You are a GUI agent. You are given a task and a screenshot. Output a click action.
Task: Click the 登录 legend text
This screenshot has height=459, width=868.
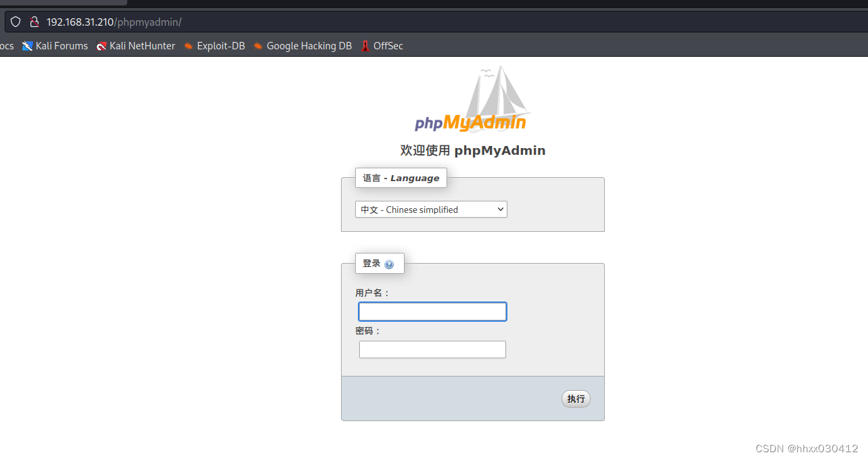pos(371,264)
